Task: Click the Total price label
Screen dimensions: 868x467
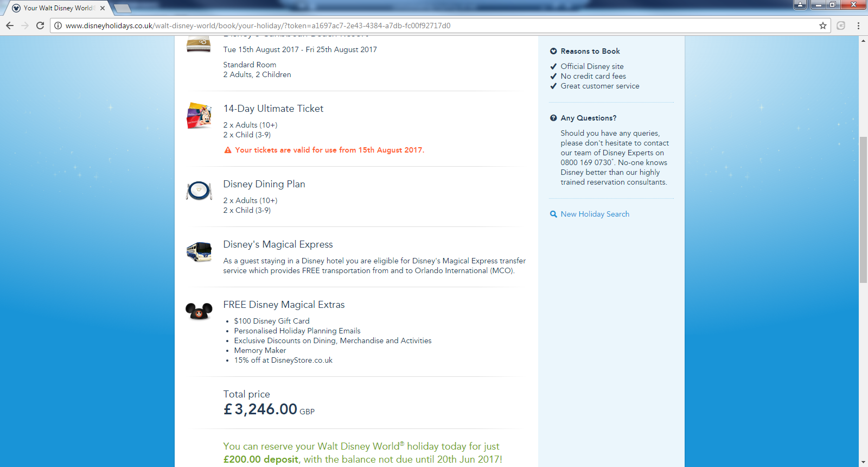Action: tap(247, 394)
